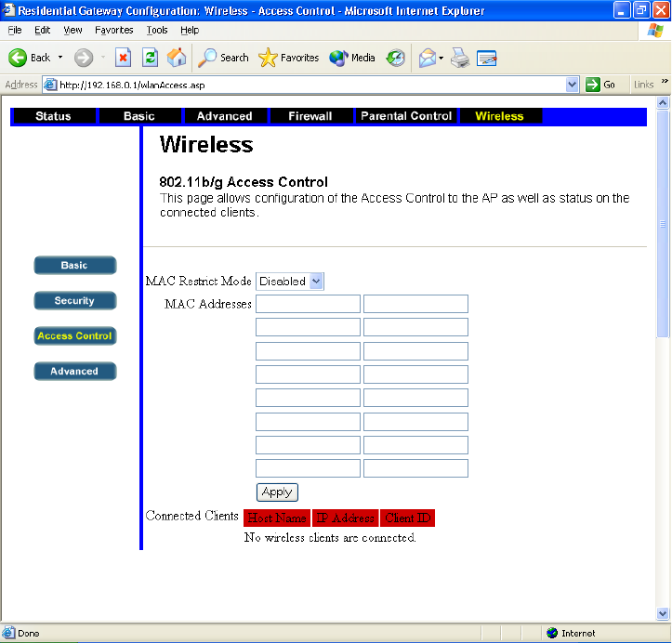Click the last right MAC address field
The image size is (672, 643).
(415, 468)
